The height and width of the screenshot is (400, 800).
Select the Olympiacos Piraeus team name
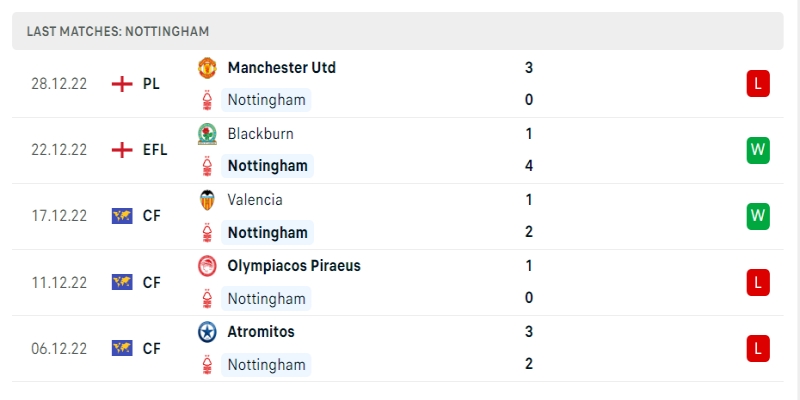pyautogui.click(x=294, y=266)
